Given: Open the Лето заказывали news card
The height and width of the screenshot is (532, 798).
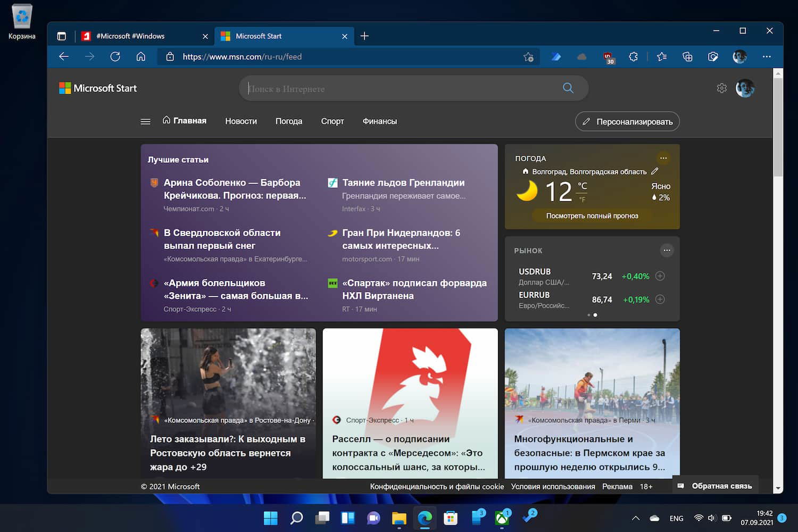Looking at the screenshot, I should click(x=228, y=403).
